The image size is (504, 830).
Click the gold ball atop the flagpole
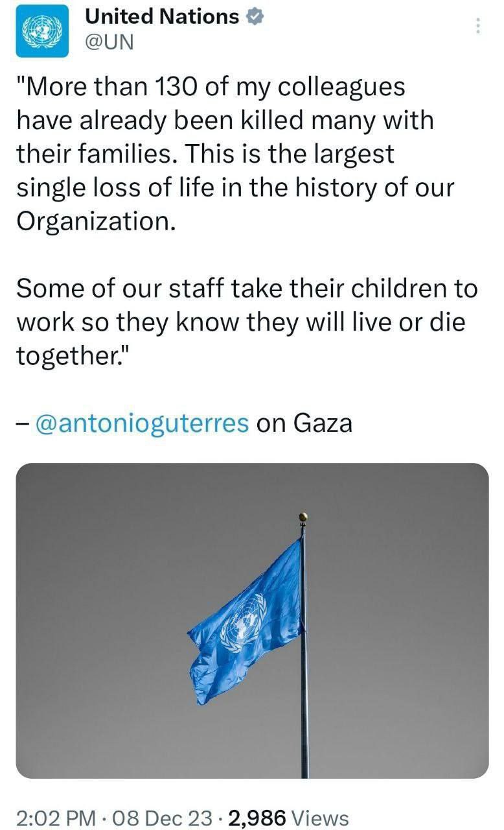303,517
